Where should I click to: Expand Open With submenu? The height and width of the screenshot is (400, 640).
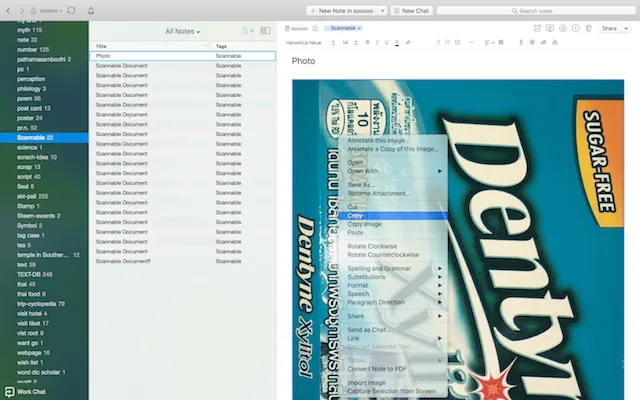393,171
